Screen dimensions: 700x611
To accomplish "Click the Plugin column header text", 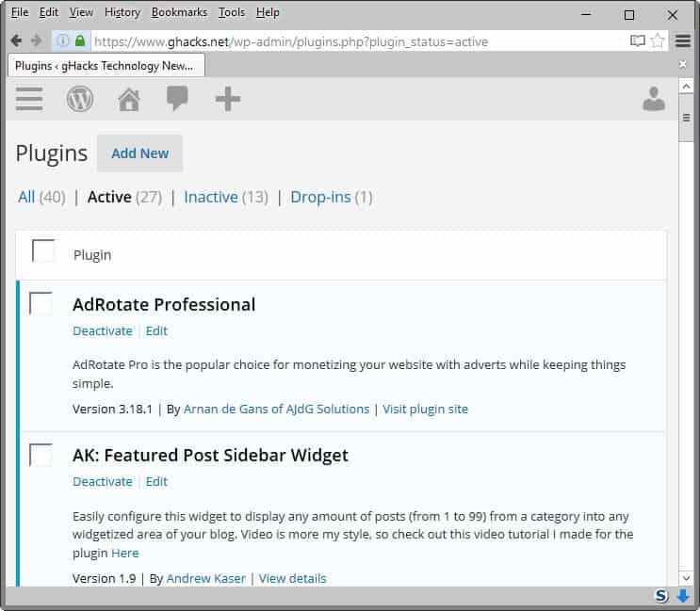I will (x=92, y=255).
